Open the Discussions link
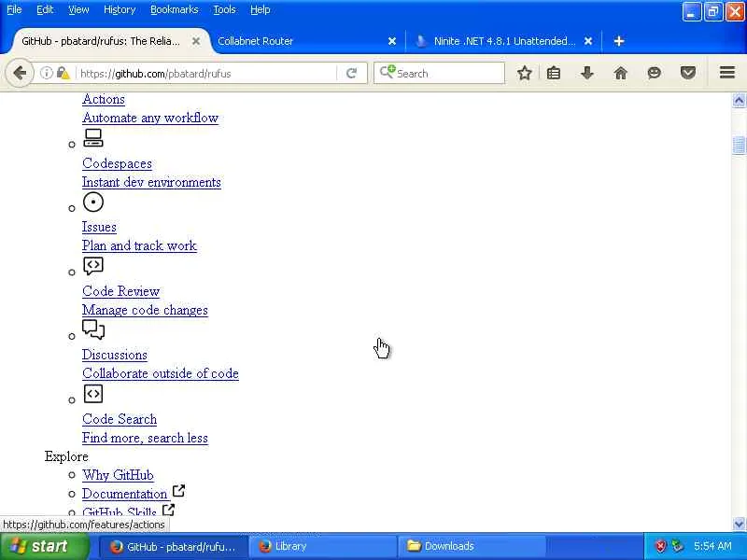Image resolution: width=747 pixels, height=560 pixels. point(114,355)
